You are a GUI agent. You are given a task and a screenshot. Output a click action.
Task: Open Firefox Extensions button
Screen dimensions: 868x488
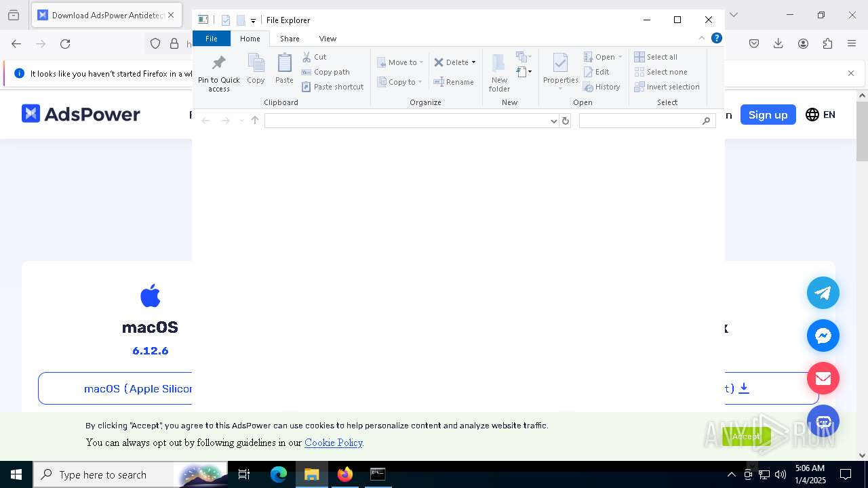(827, 44)
